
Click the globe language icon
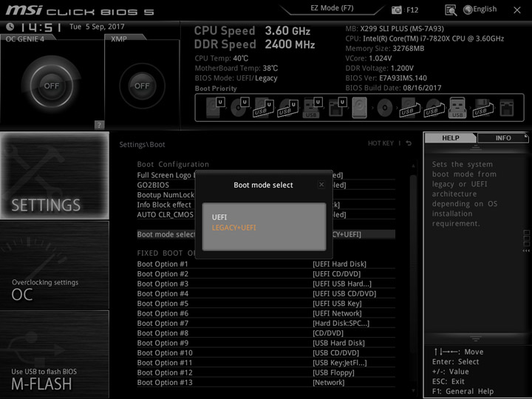coord(468,10)
